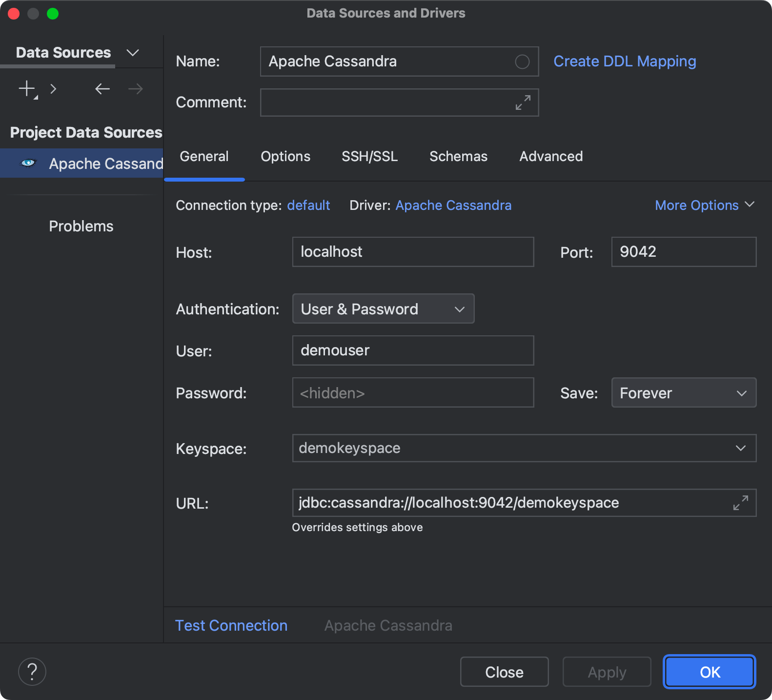Image resolution: width=772 pixels, height=700 pixels.
Task: Expand the Comment field with arrows icon
Action: coord(523,103)
